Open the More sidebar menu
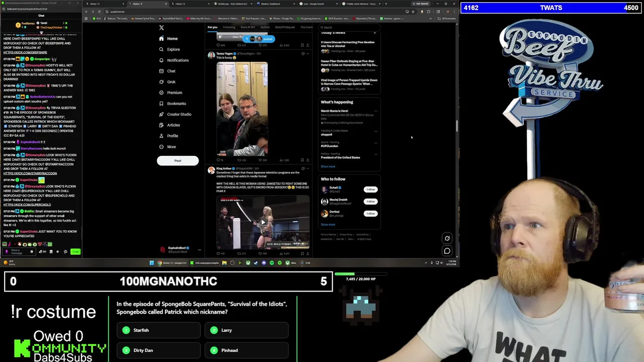 [x=167, y=147]
